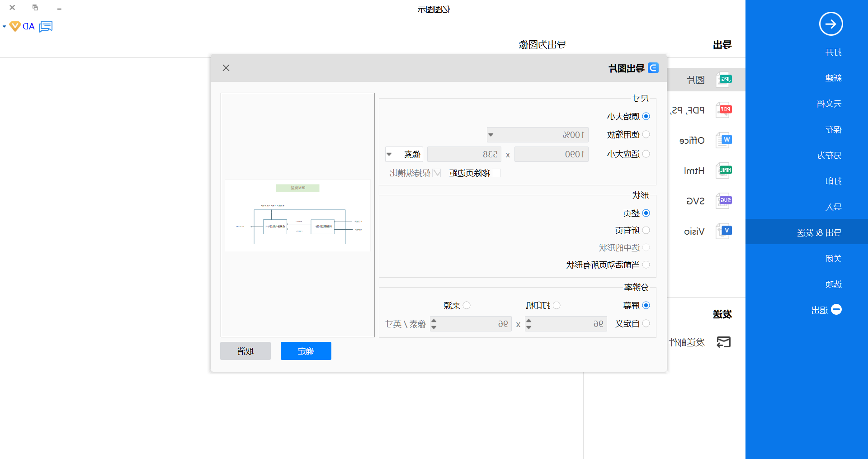Increase the first resolution value with up arrow
This screenshot has width=868, height=459.
528,321
